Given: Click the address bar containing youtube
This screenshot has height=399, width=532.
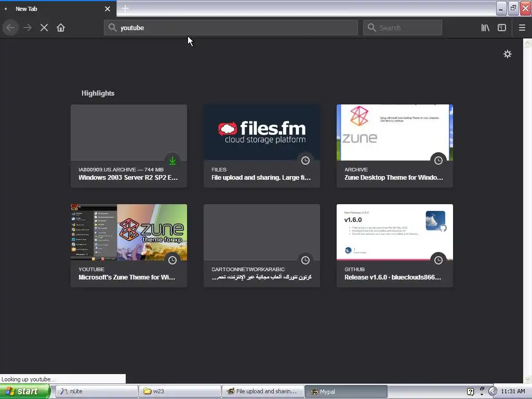Looking at the screenshot, I should (x=231, y=28).
